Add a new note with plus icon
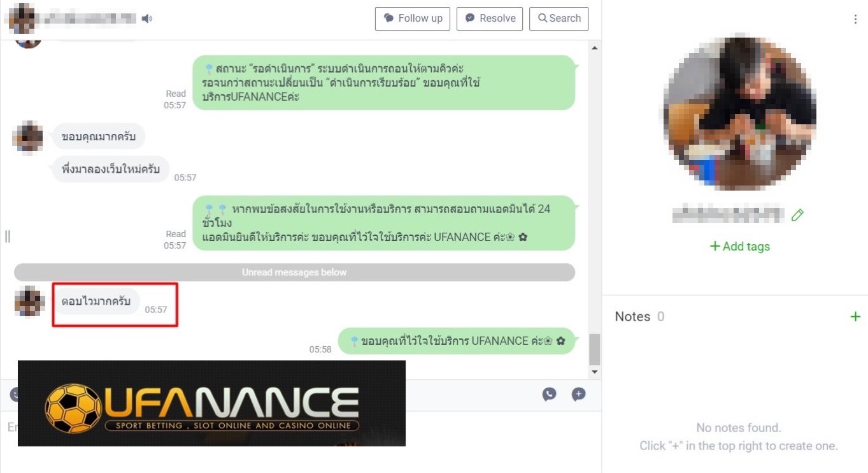This screenshot has width=868, height=473. (855, 317)
